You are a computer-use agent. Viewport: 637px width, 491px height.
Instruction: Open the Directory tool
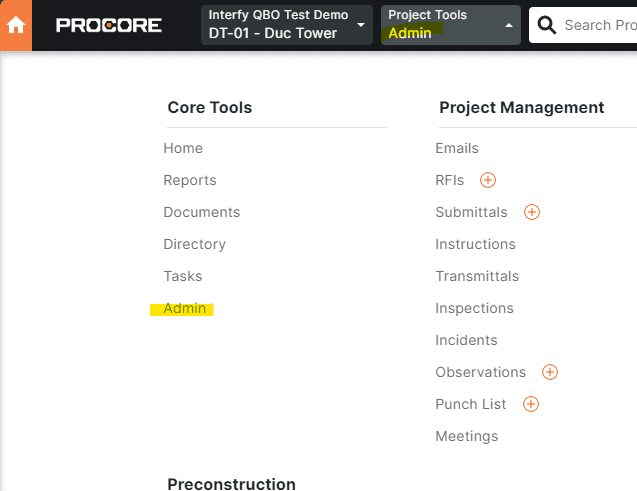tap(195, 244)
